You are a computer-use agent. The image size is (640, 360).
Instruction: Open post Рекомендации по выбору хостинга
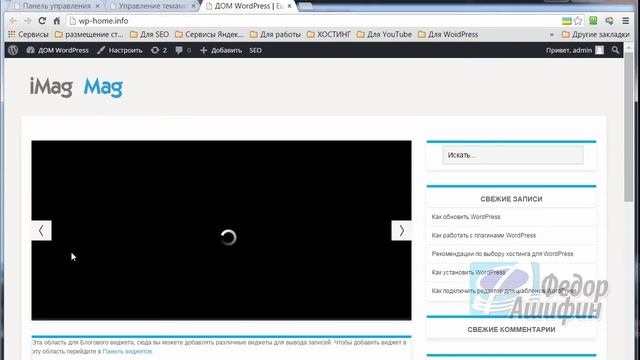[502, 254]
